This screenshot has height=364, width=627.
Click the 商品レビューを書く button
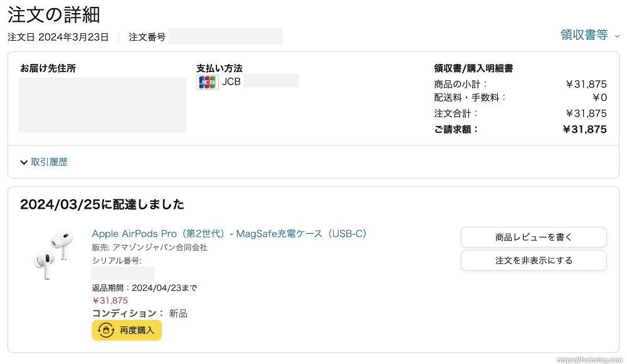pos(534,237)
